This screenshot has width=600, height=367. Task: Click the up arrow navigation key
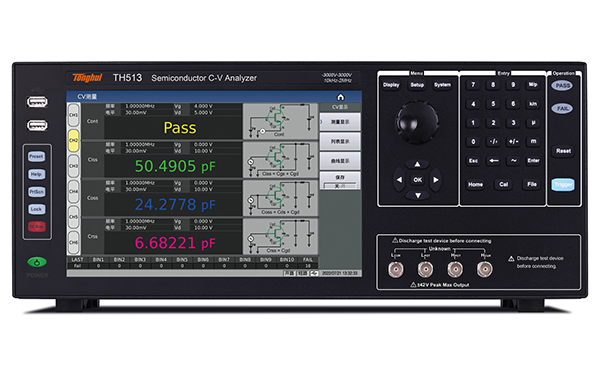tap(417, 164)
